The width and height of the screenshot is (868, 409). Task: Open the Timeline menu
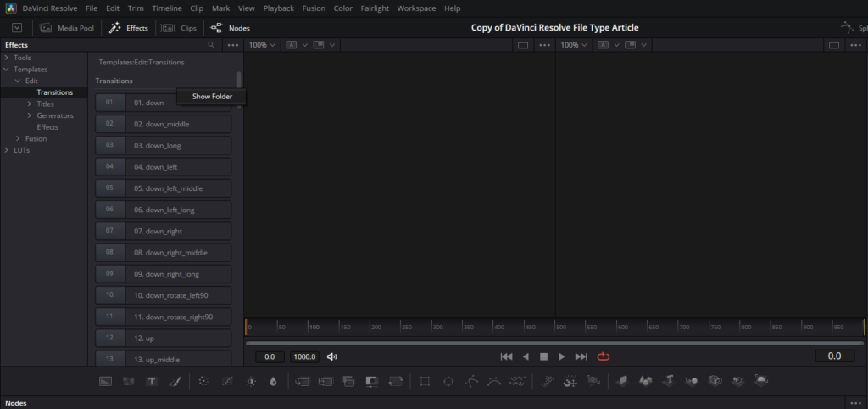(167, 8)
